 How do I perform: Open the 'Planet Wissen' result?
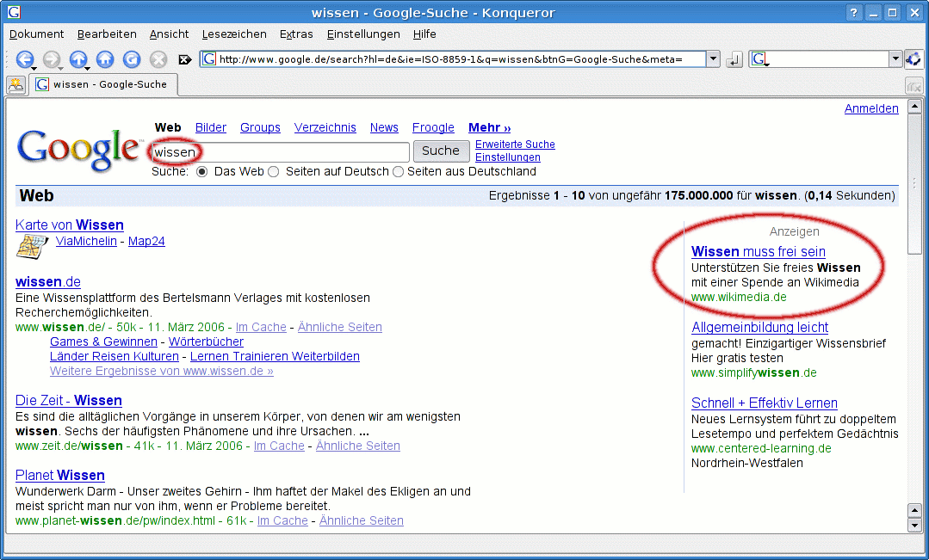point(60,476)
